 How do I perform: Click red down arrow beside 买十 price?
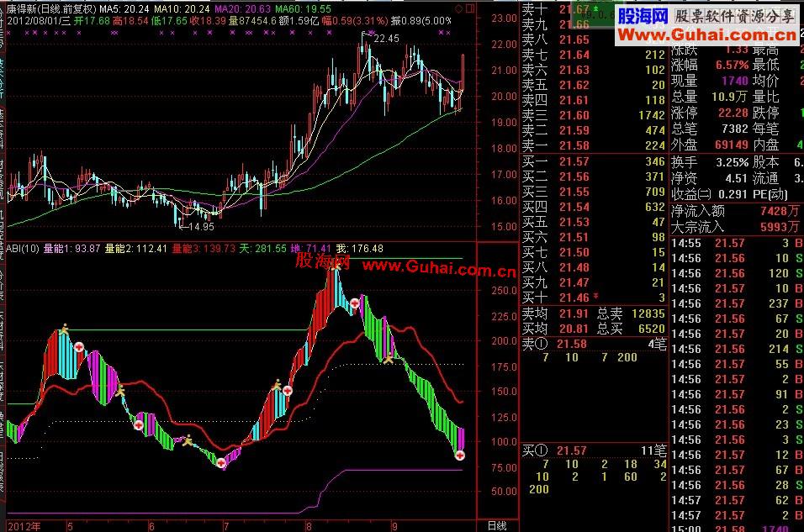(595, 296)
